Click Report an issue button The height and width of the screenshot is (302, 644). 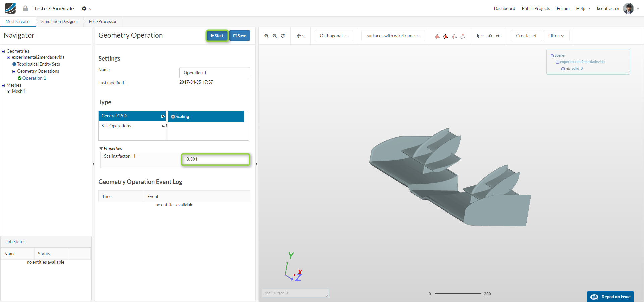tap(610, 297)
